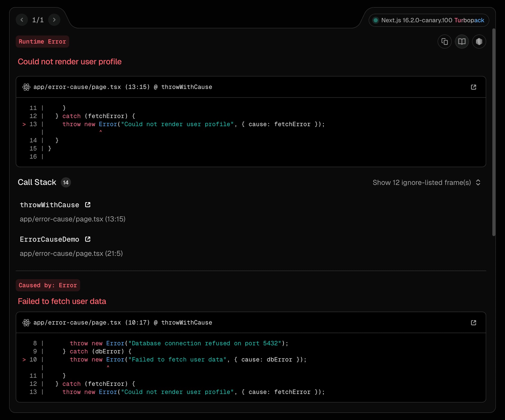Copy the error info with the copy icon
Image resolution: width=505 pixels, height=420 pixels.
pos(445,42)
